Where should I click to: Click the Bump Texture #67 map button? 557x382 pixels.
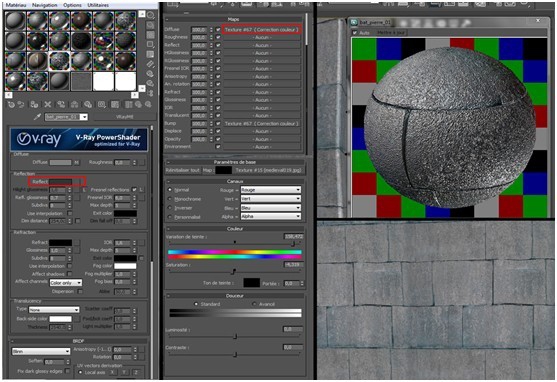(x=262, y=123)
